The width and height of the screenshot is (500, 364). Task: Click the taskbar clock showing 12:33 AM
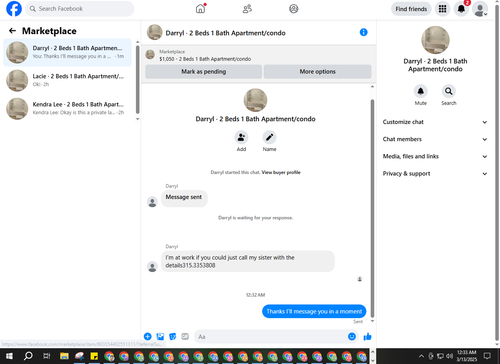(467, 356)
